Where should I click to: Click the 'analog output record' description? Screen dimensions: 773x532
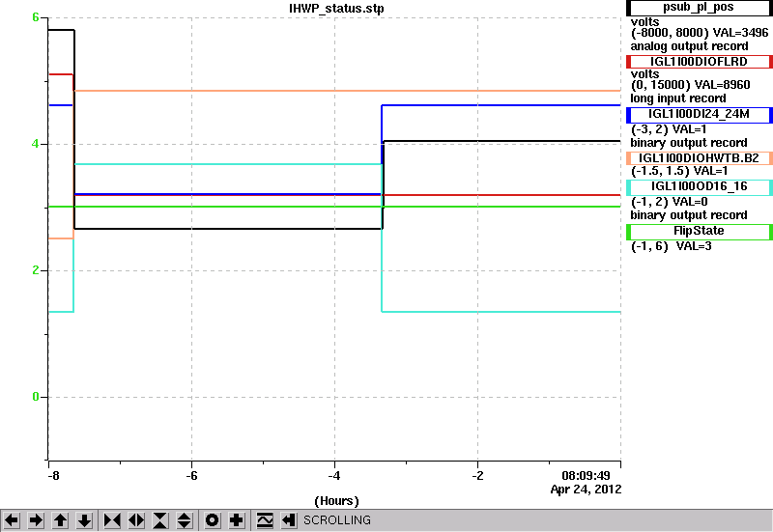pos(689,46)
